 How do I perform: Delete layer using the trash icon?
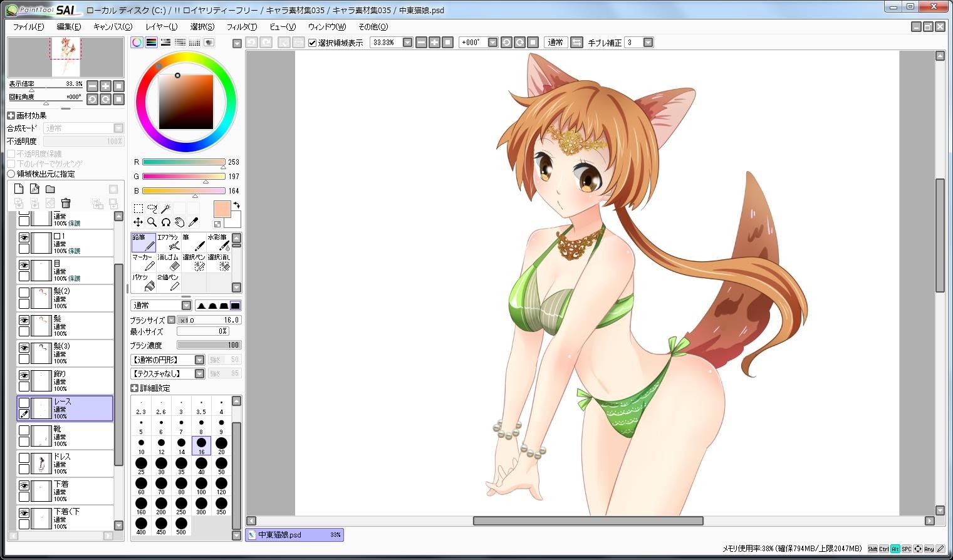pos(66,203)
